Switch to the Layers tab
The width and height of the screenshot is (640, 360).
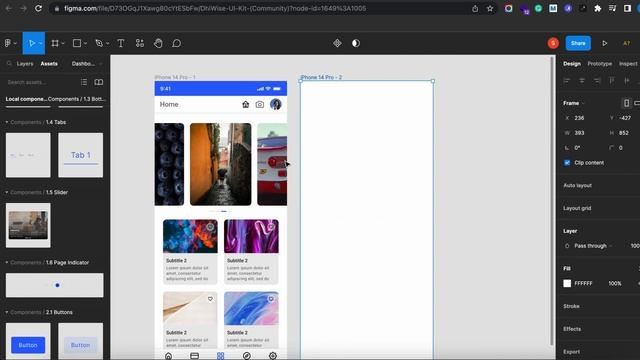point(25,64)
